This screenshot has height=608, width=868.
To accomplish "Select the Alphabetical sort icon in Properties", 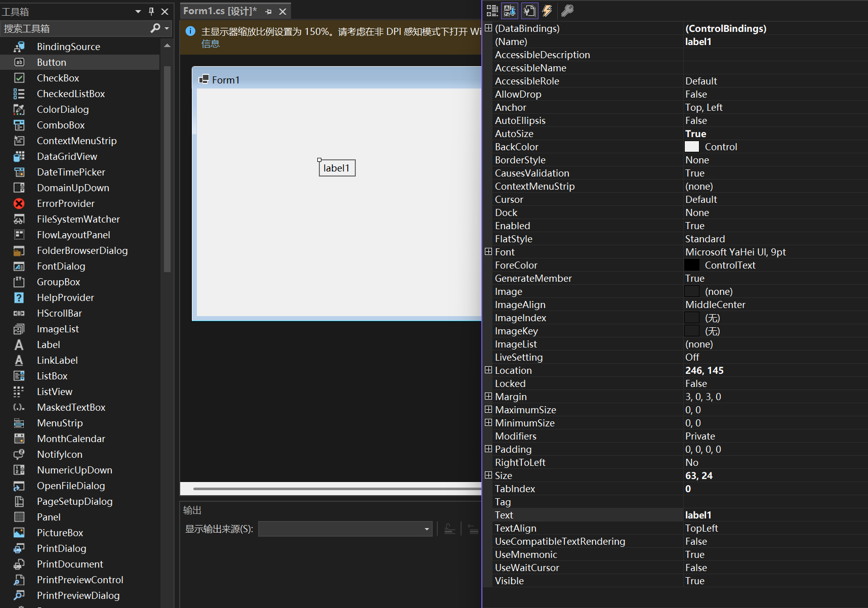I will coord(509,11).
